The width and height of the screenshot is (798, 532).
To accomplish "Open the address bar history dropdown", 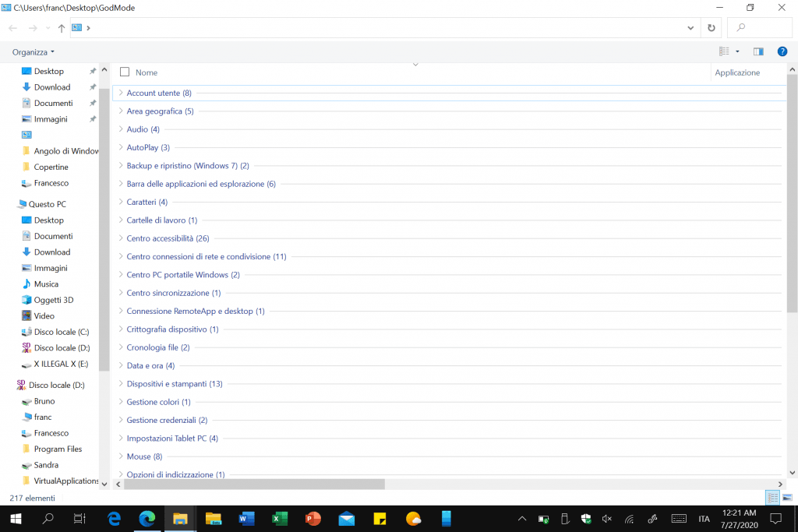I will [x=690, y=27].
